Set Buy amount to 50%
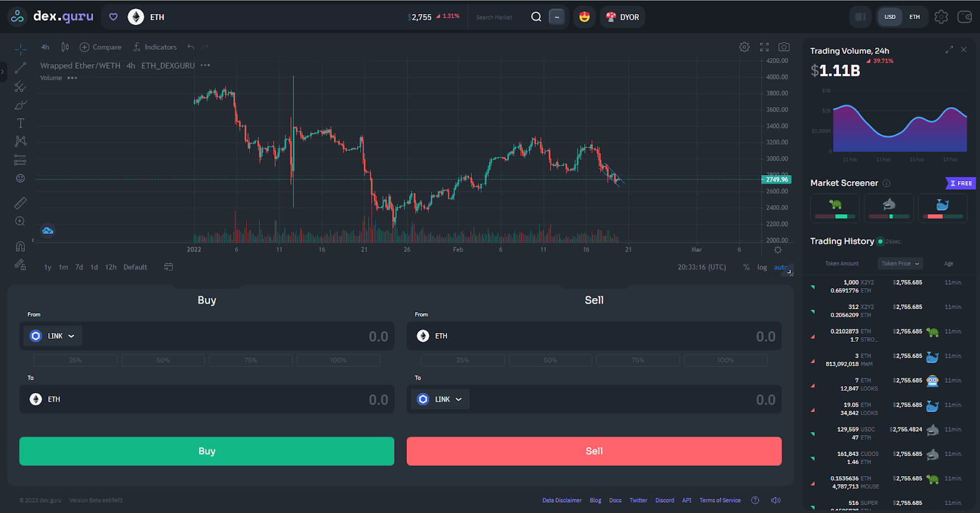Screen dimensions: 980x513 [163, 361]
